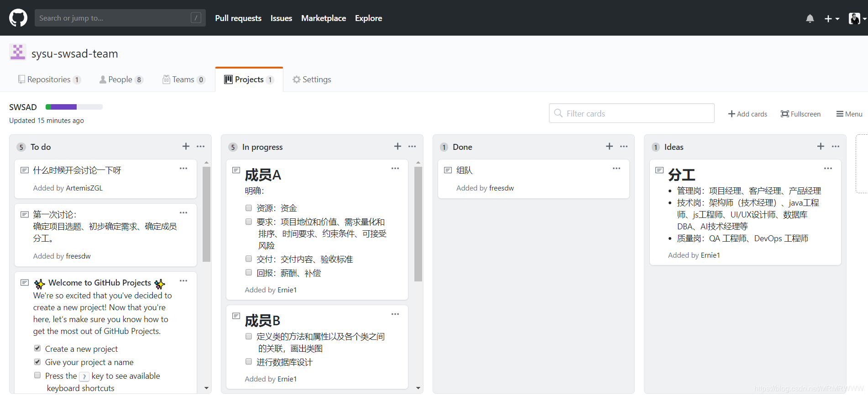Open user avatar profile menu
The height and width of the screenshot is (397, 868).
(857, 18)
